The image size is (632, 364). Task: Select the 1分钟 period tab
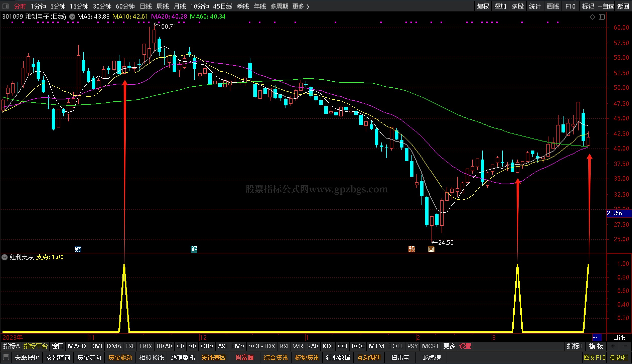38,6
